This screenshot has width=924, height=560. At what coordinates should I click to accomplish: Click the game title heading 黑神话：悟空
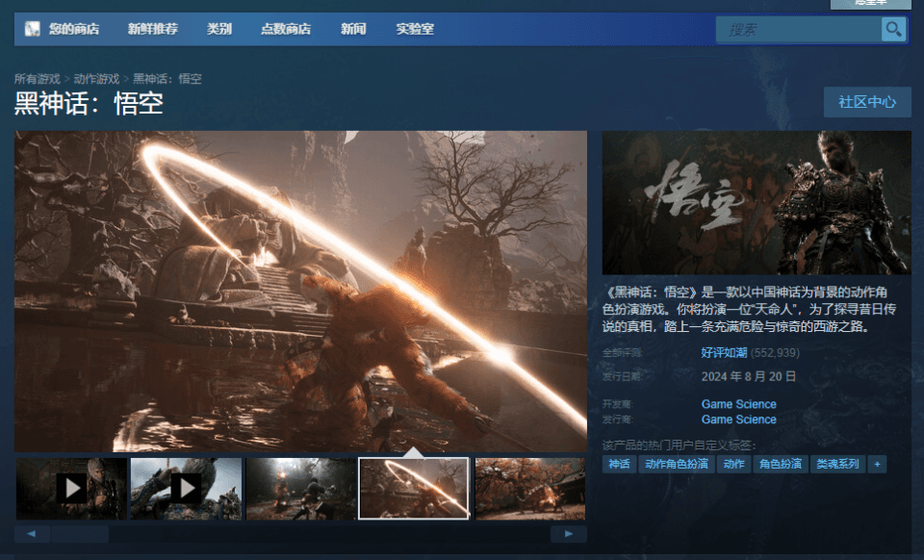pos(89,104)
